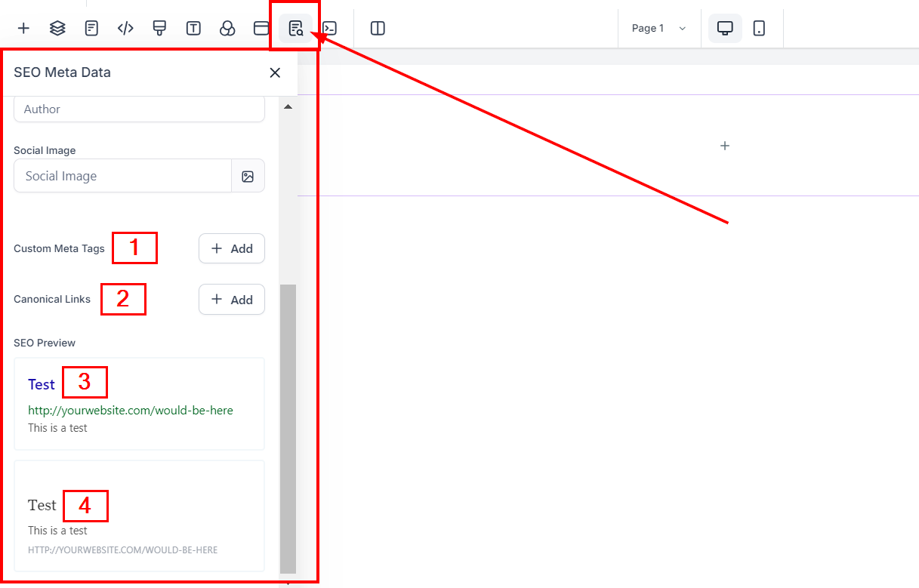Open the Typography T icon
Image resolution: width=919 pixels, height=588 pixels.
(193, 29)
